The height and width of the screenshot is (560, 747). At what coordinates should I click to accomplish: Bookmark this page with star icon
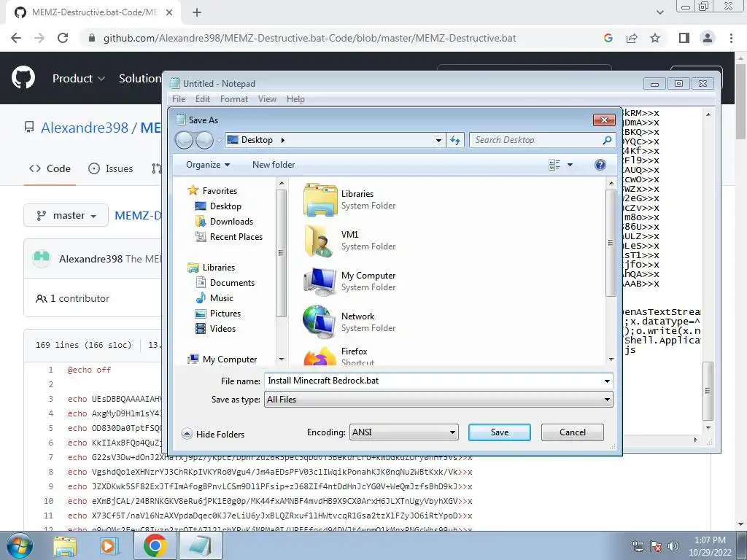[x=655, y=38]
